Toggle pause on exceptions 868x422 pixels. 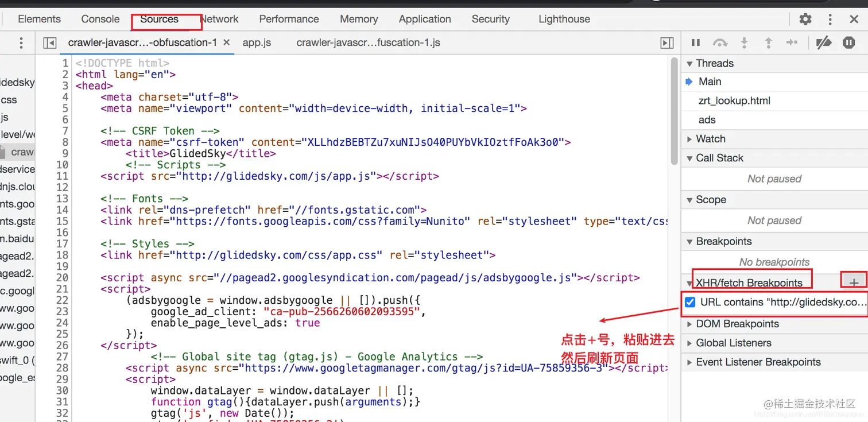848,42
